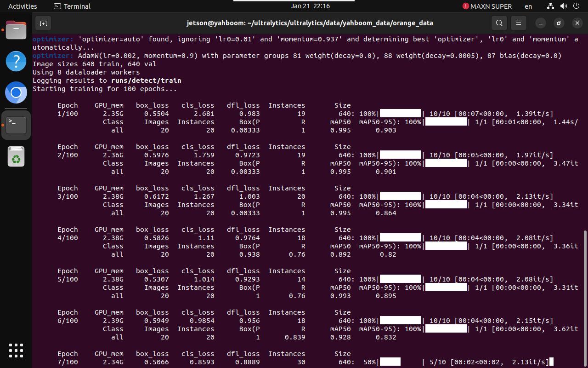Open network status icon in top bar
The image size is (588, 368).
coord(550,6)
